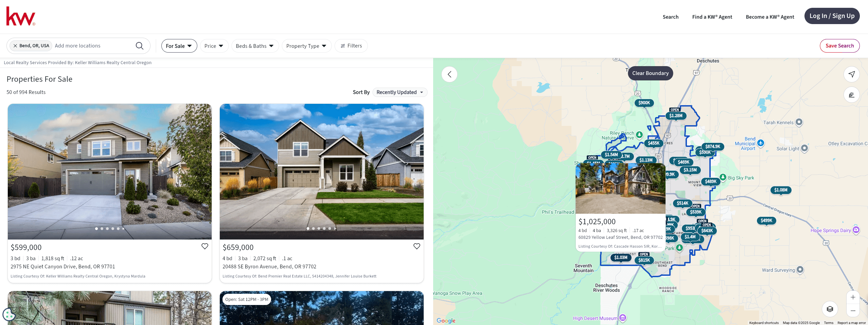Open map Terms link
Image resolution: width=868 pixels, height=325 pixels.
(x=828, y=323)
